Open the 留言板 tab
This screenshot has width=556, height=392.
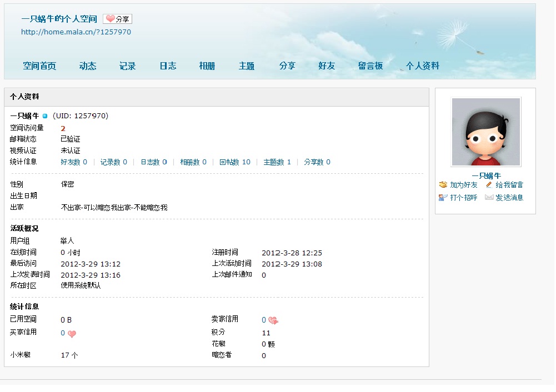point(370,66)
